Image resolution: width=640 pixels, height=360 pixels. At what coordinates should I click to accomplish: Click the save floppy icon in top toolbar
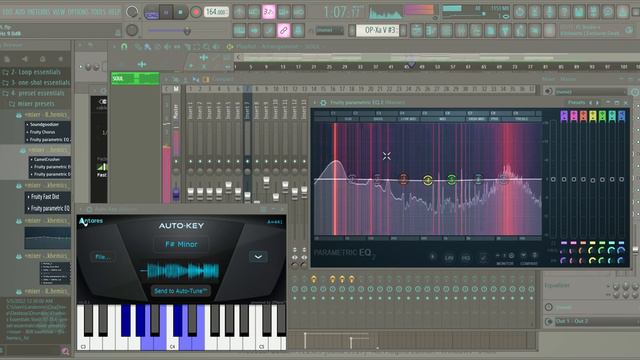pyautogui.click(x=579, y=12)
